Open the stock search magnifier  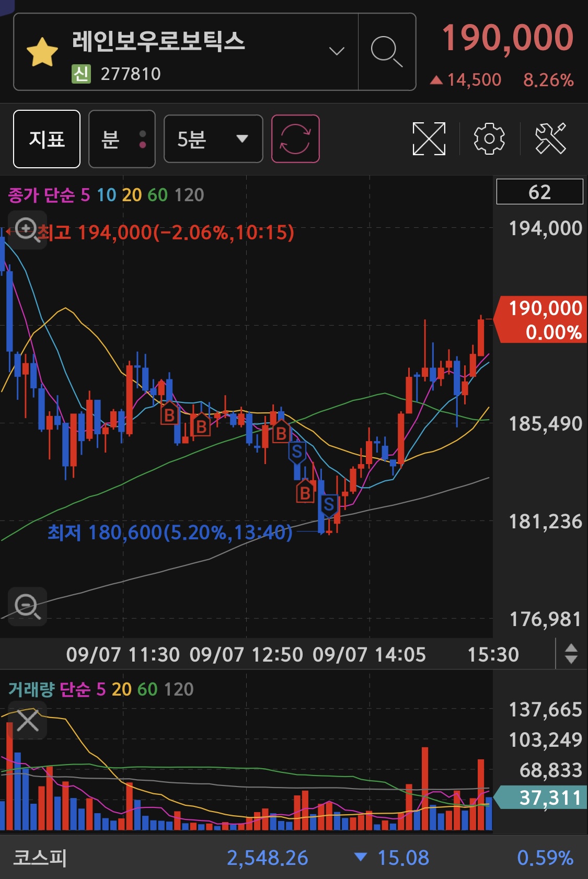(387, 52)
